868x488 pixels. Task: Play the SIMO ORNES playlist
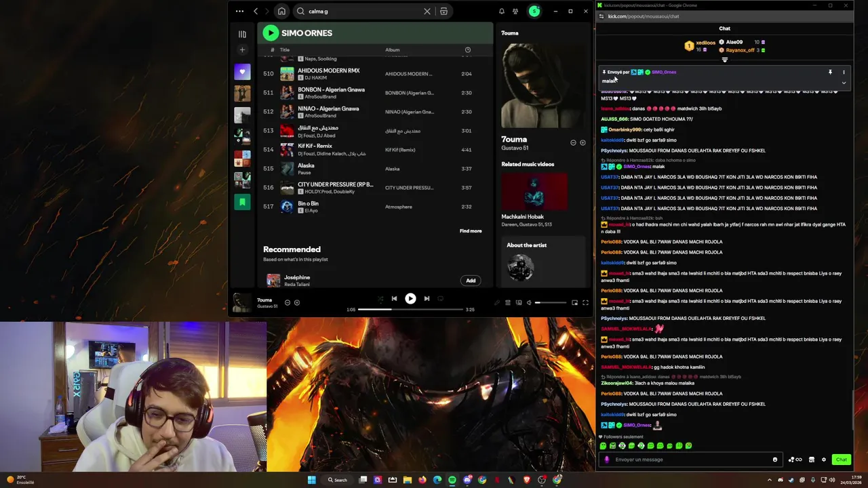click(x=271, y=33)
